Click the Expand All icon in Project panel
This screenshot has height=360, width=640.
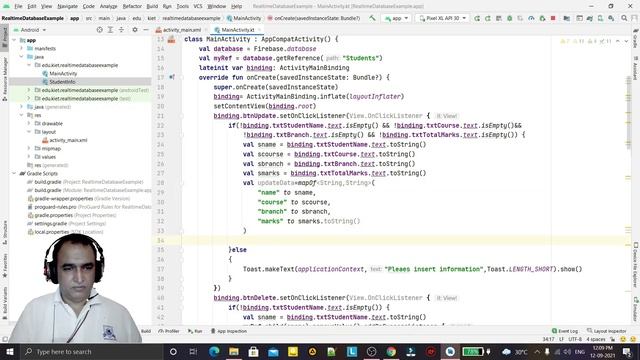point(110,30)
